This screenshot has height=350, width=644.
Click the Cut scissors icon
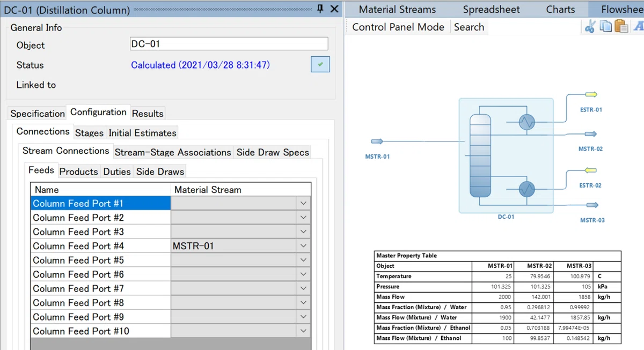(x=590, y=27)
